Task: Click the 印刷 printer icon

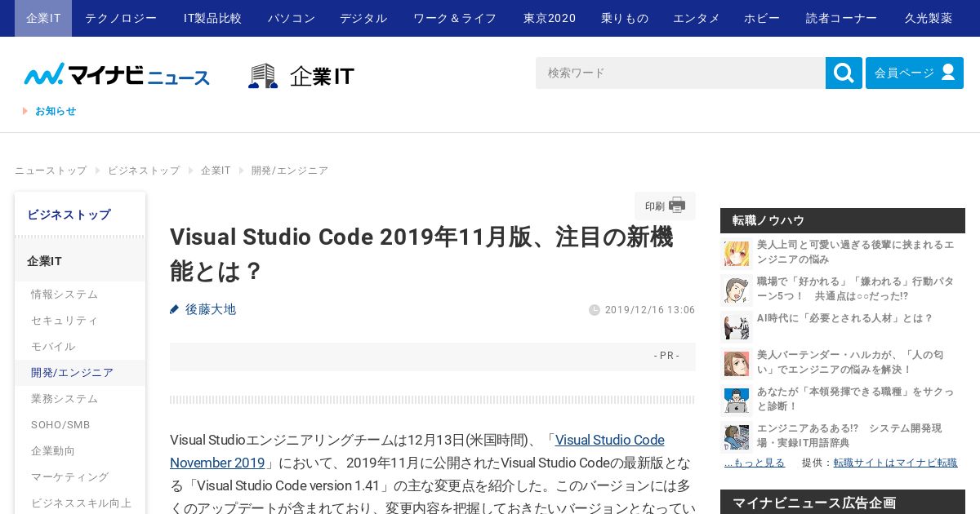Action: click(x=677, y=206)
